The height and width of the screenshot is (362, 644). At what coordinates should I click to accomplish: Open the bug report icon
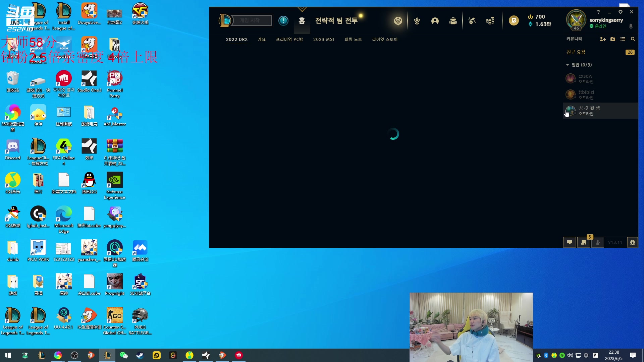632,242
